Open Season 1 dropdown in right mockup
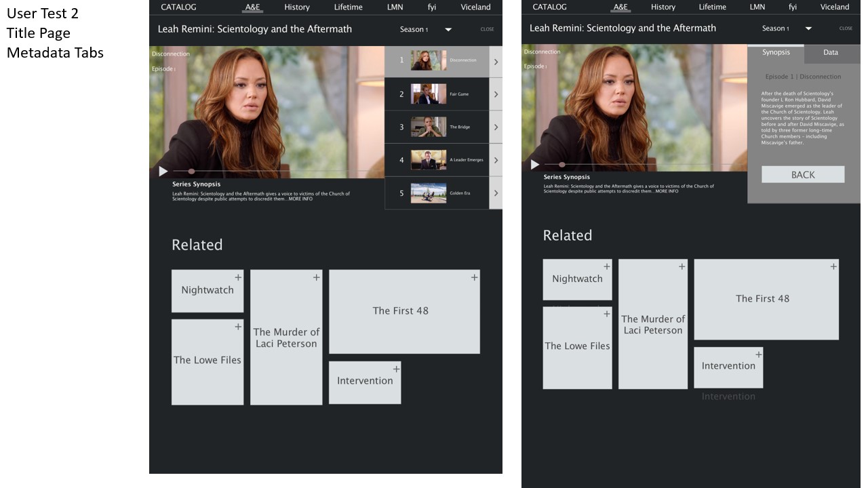The width and height of the screenshot is (868, 488). pos(808,28)
